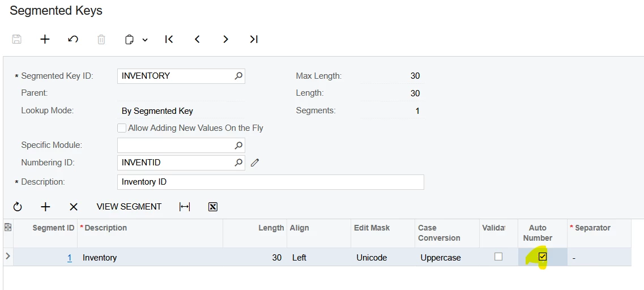The width and height of the screenshot is (644, 290).
Task: Open Segmented Key ID lookup
Action: 238,76
